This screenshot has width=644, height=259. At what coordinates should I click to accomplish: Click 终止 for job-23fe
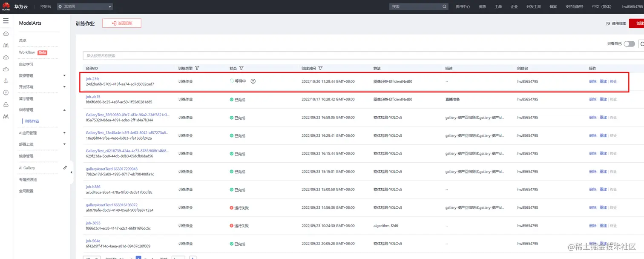613,81
